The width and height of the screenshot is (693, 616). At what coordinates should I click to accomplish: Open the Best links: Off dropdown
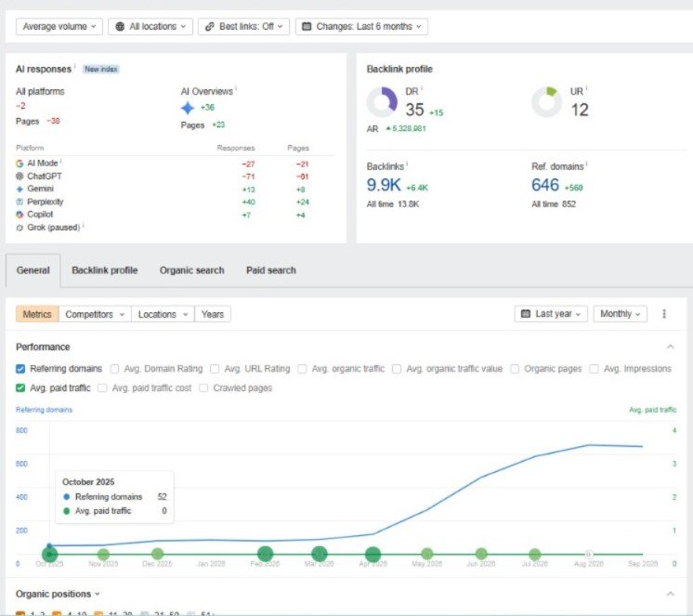[243, 27]
